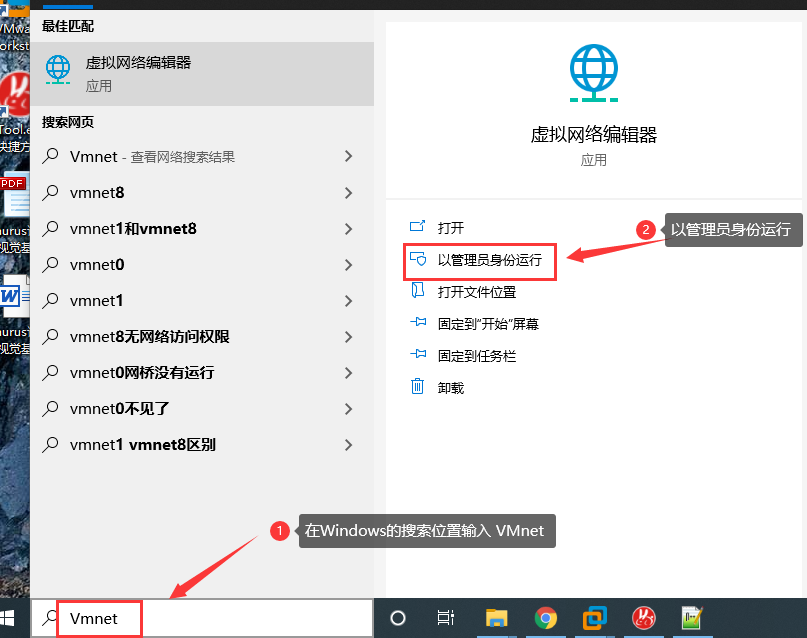Expand the vmnet1 suggestion chevron

[348, 301]
